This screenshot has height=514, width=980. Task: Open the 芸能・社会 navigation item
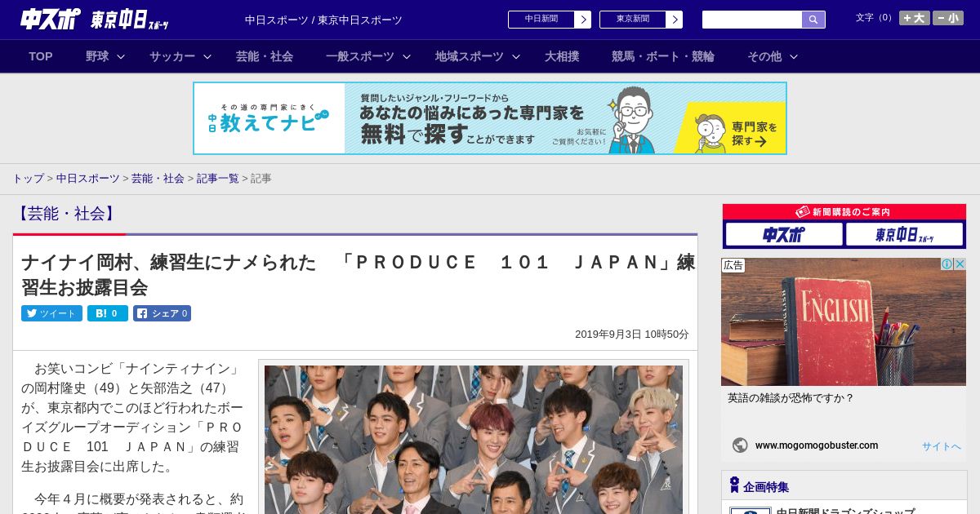265,56
